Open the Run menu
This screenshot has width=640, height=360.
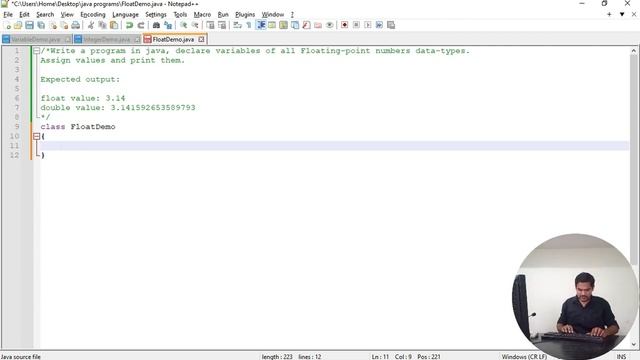[x=223, y=14]
